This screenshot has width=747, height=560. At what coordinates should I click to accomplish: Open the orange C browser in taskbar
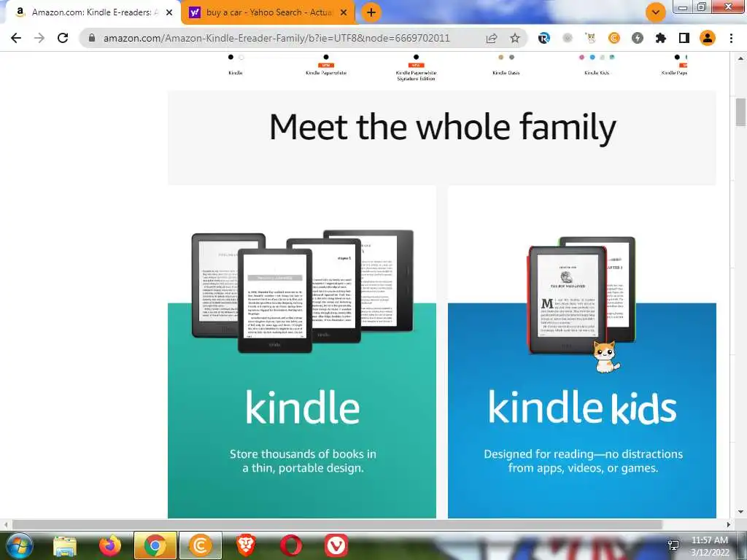tap(201, 545)
